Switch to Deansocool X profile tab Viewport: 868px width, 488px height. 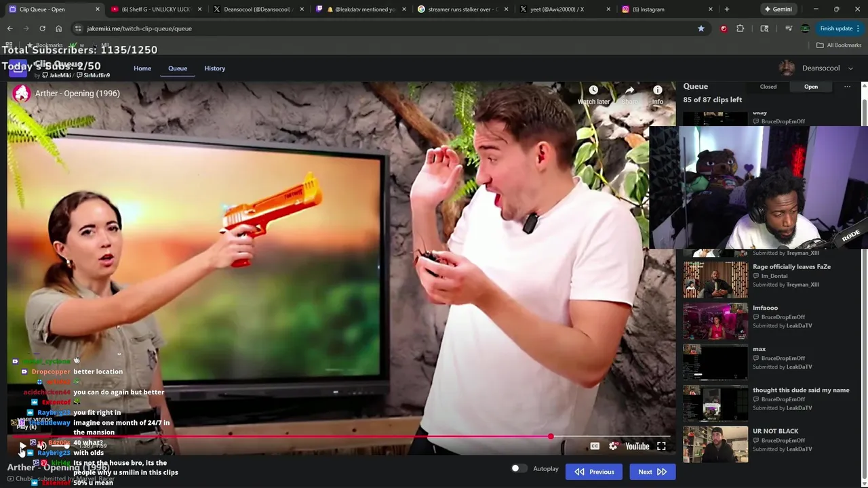click(258, 9)
